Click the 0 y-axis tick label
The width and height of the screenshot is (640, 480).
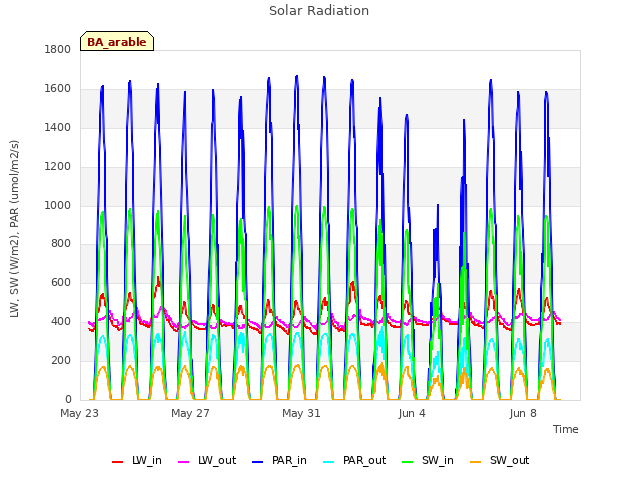[68, 399]
